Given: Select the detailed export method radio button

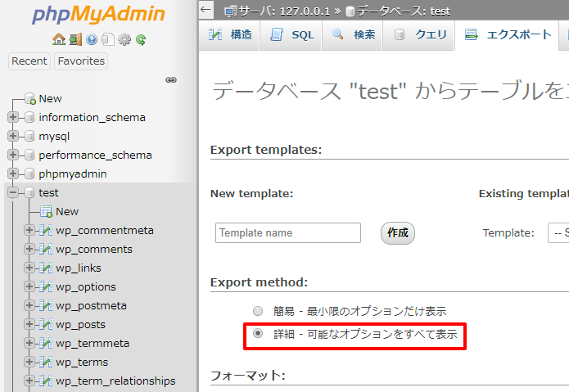Looking at the screenshot, I should coord(258,334).
